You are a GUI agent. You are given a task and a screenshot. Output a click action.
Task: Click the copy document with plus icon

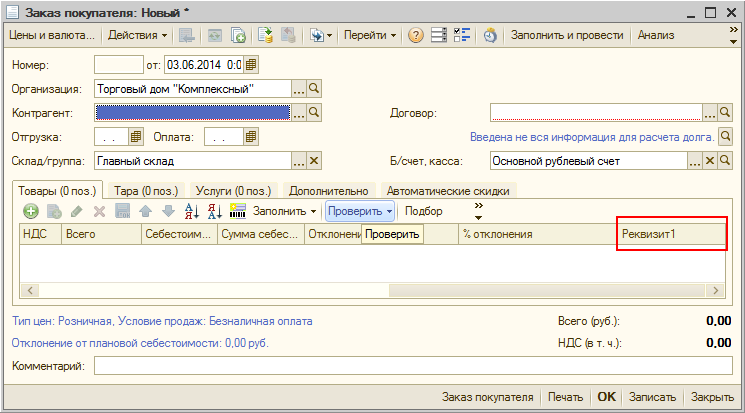pos(238,35)
